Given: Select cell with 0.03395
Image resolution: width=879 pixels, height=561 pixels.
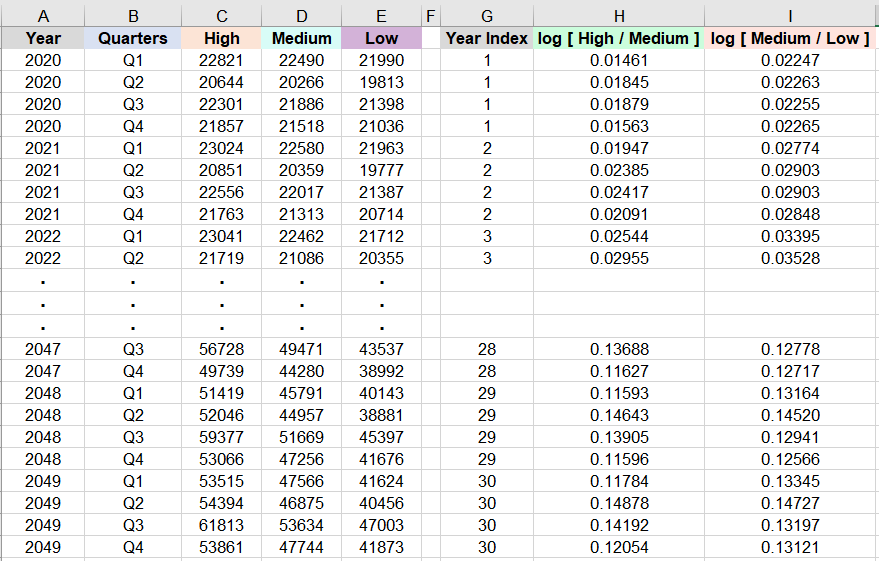Looking at the screenshot, I should pyautogui.click(x=790, y=236).
